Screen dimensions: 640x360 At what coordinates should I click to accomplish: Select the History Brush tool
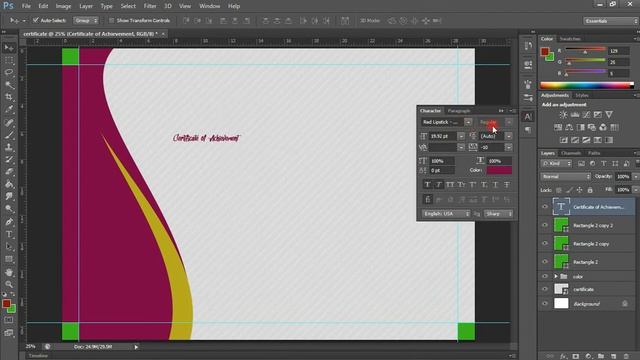[9, 159]
